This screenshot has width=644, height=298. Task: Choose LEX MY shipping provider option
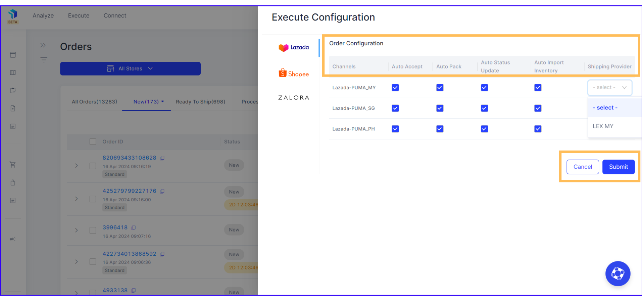click(x=614, y=126)
